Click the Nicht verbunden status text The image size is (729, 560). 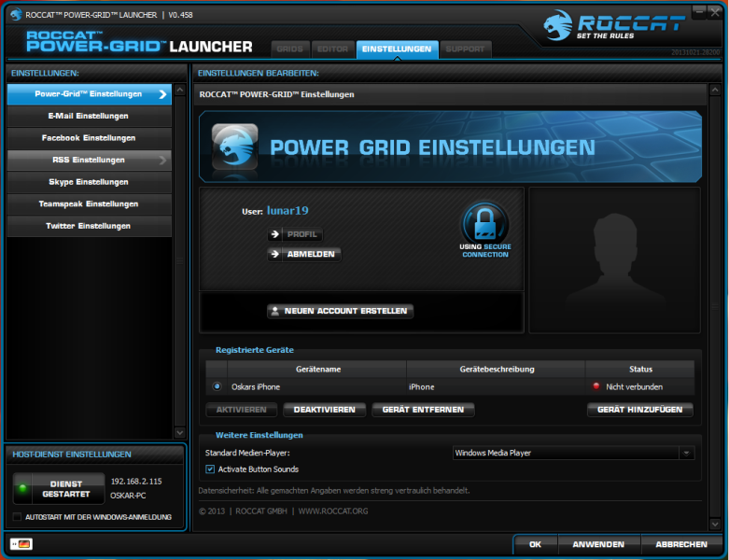[634, 386]
